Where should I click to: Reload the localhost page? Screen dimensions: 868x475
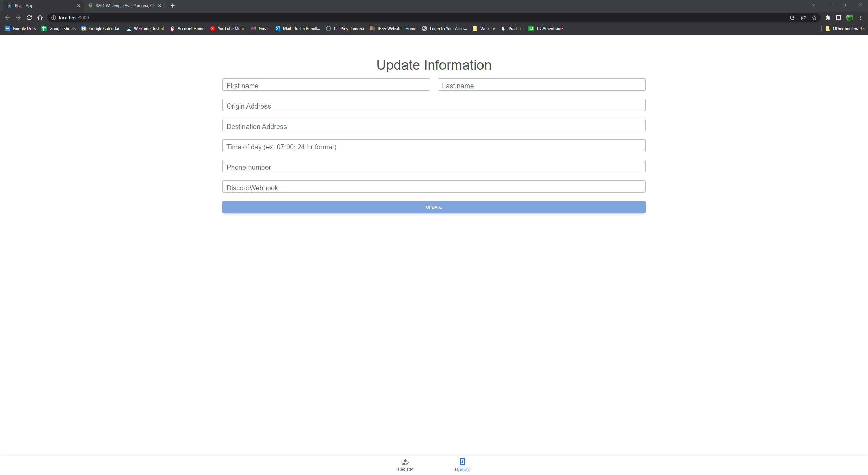point(29,18)
